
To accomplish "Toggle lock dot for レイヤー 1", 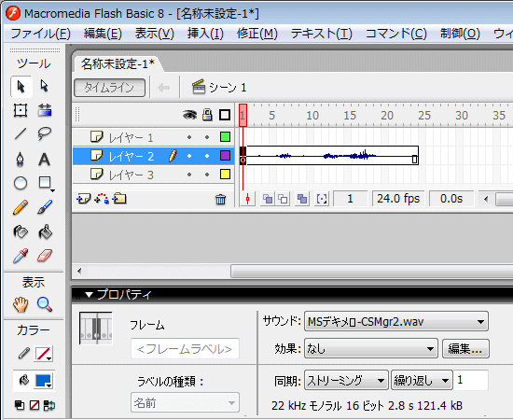I will coord(207,137).
